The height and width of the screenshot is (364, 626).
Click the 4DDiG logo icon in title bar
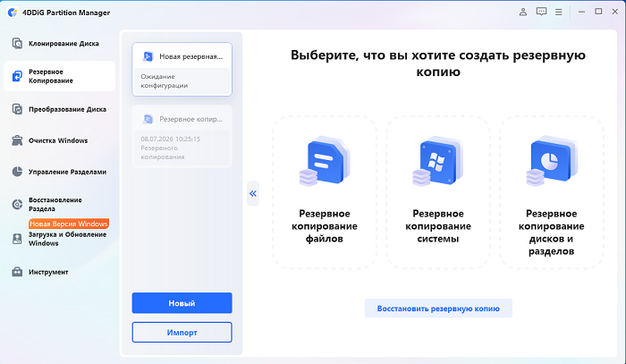click(x=13, y=13)
